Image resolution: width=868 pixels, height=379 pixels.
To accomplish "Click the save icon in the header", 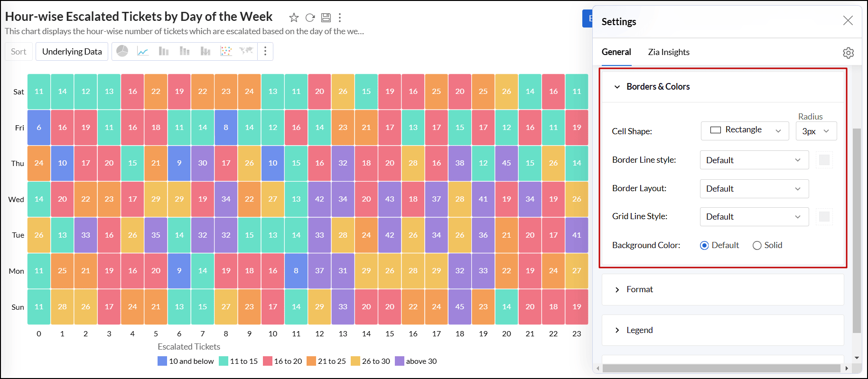I will (326, 18).
